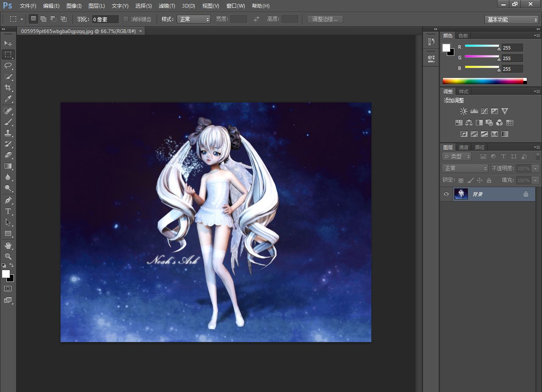Open the 基本功能 workspace dropdown
This screenshot has height=392, width=542.
tap(512, 19)
